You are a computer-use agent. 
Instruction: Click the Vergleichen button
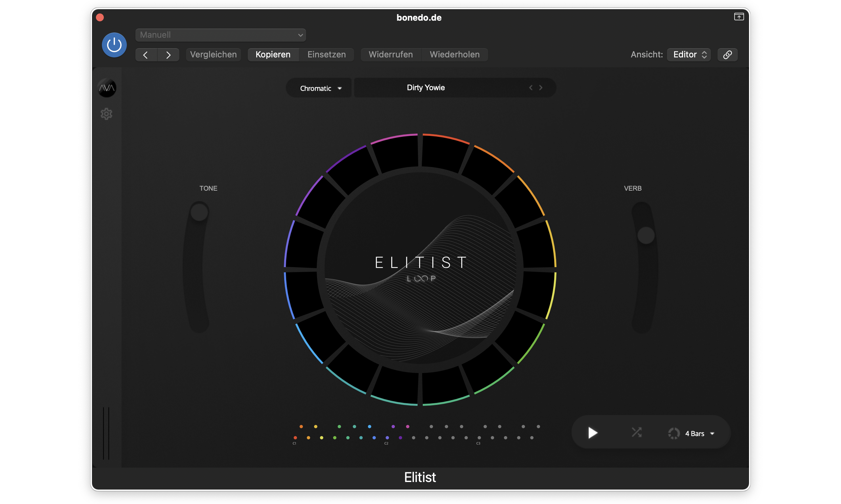click(213, 55)
